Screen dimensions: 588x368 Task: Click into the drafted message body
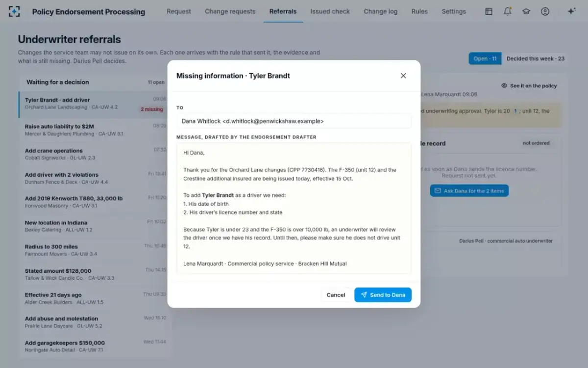point(294,209)
